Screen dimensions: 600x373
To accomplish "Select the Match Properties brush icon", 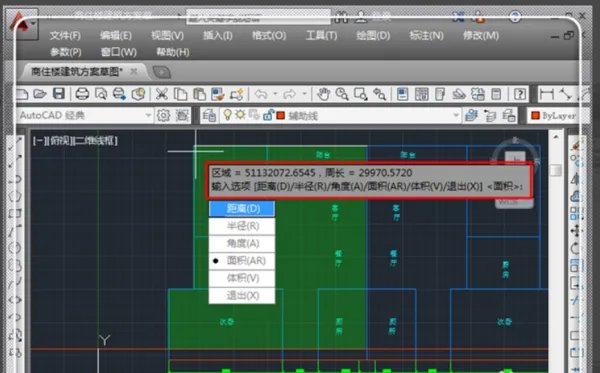I will click(218, 94).
